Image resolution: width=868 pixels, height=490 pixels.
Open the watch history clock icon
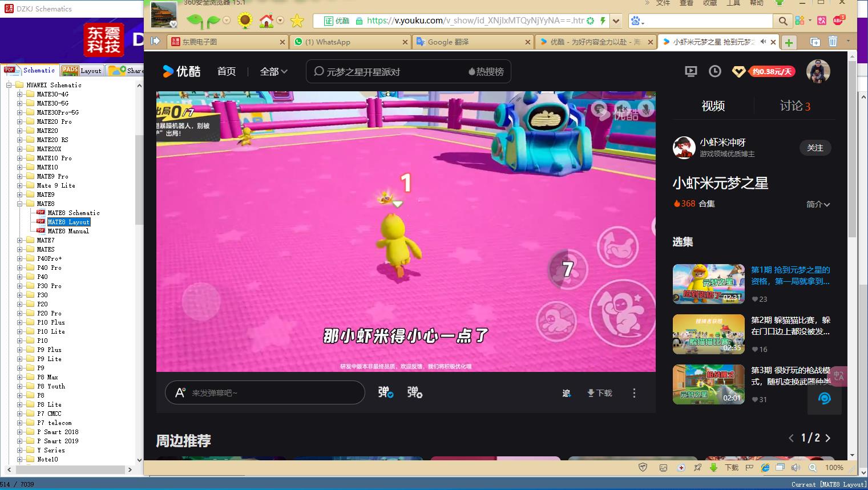click(714, 71)
